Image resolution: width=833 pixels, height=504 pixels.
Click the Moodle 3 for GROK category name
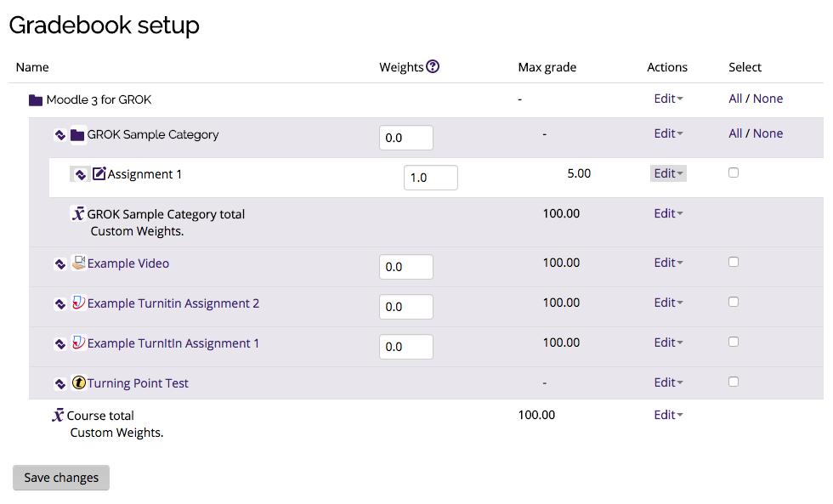[99, 99]
